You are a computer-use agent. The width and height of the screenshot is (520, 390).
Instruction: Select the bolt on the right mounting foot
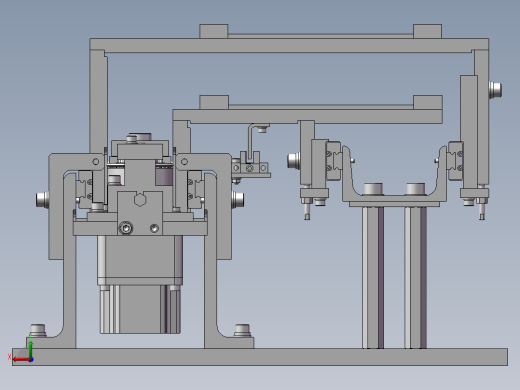click(x=242, y=330)
